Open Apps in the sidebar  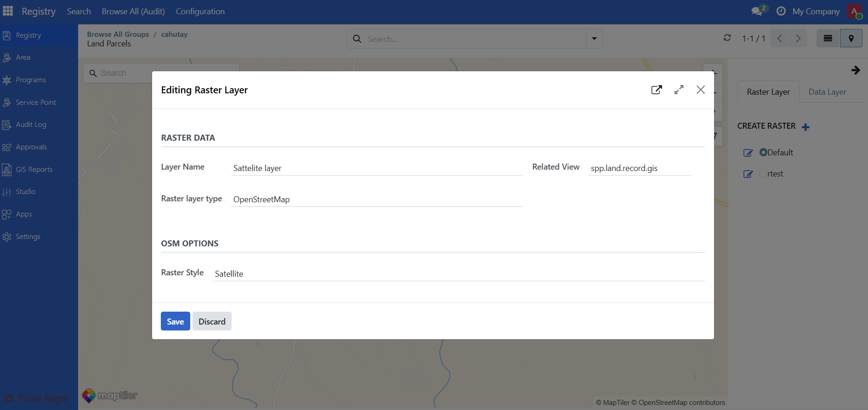point(39,214)
